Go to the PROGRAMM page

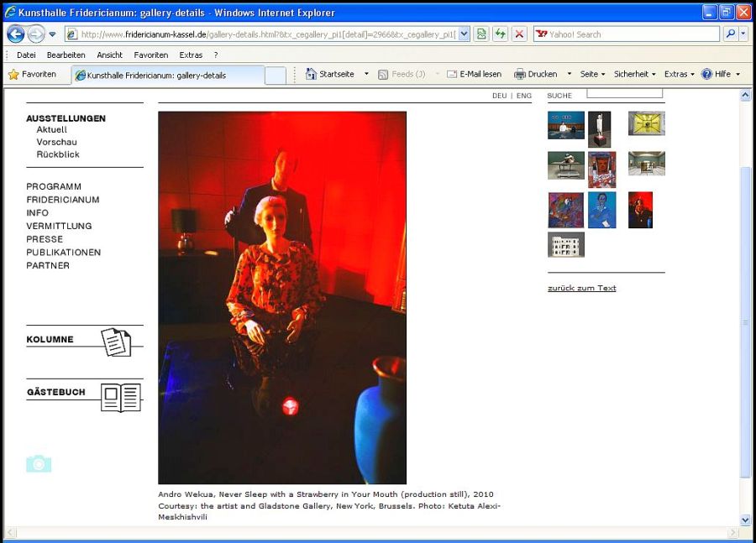(54, 186)
